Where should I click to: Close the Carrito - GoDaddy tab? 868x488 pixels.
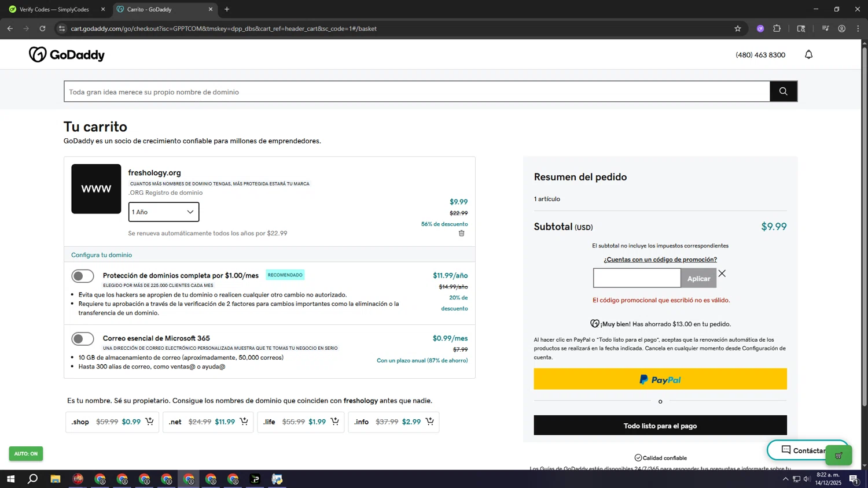click(211, 9)
